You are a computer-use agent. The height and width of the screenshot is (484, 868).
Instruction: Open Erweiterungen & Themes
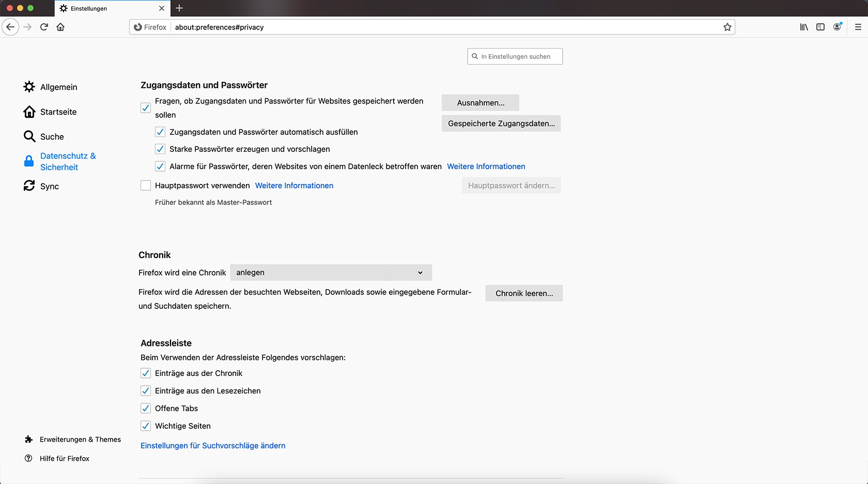coord(73,440)
